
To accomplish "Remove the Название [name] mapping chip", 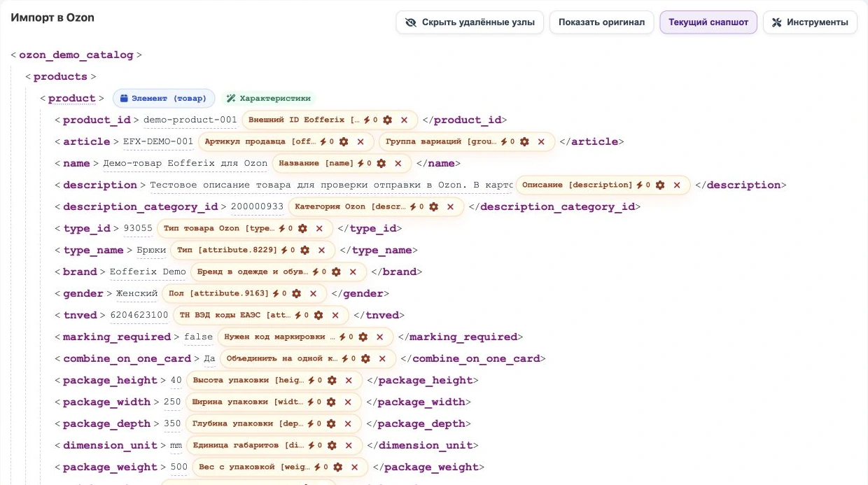I will pos(398,163).
